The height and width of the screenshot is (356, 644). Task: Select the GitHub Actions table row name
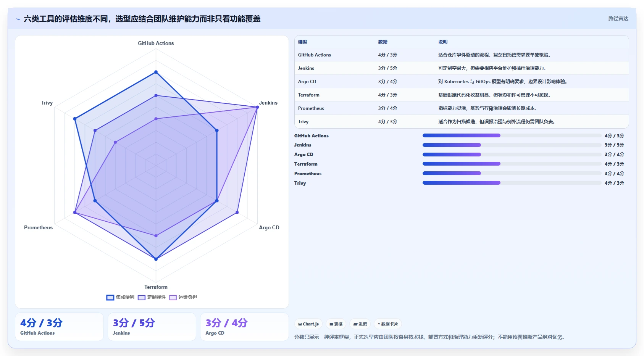click(x=315, y=55)
